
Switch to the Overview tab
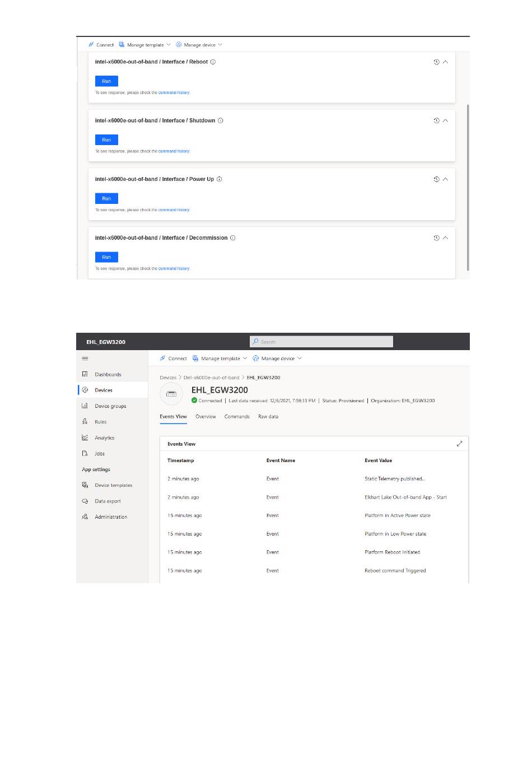click(x=206, y=417)
